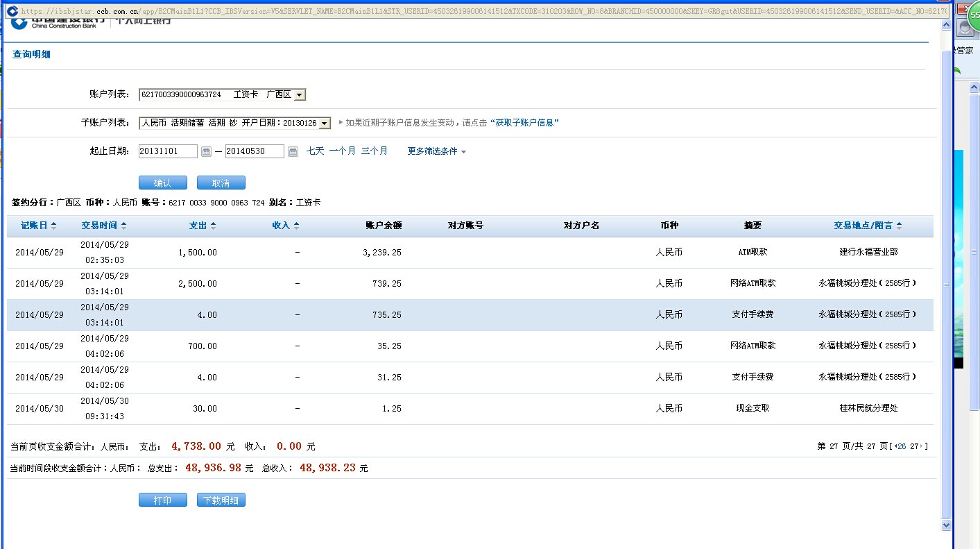
Task: Go to page 26 in pagination
Action: (x=901, y=446)
